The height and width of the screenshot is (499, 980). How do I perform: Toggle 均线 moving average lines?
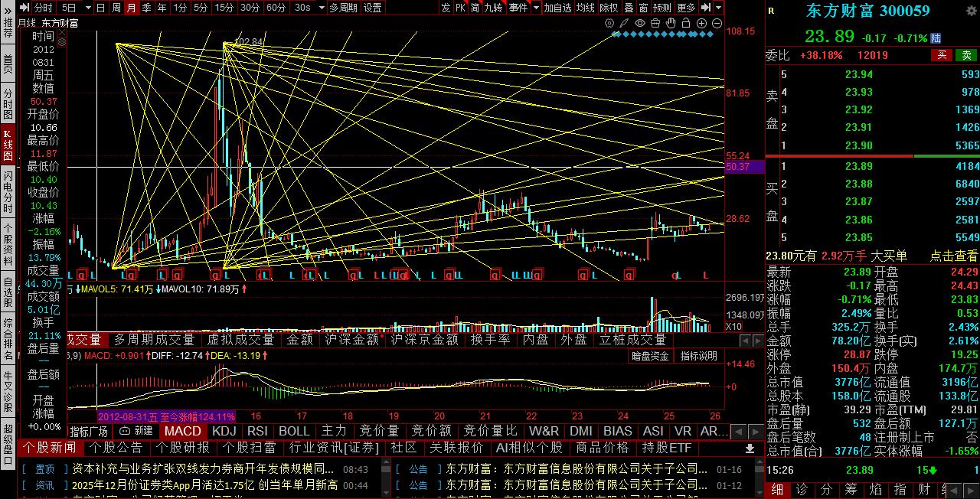click(x=586, y=8)
